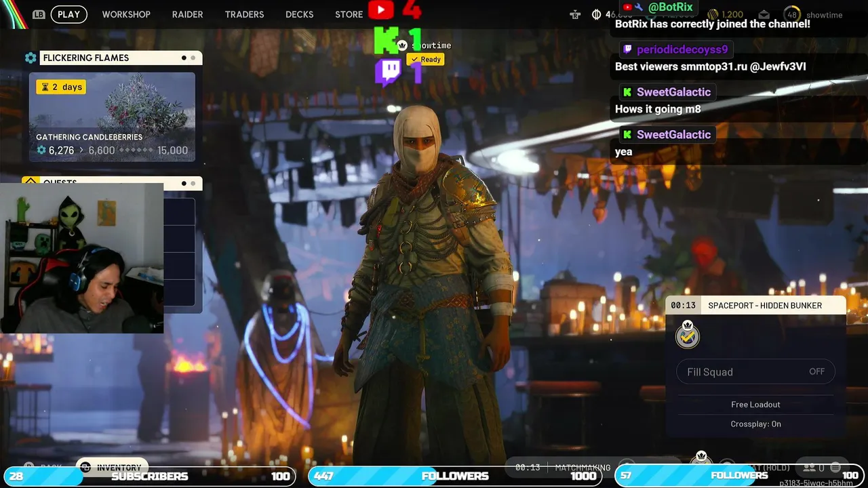Click the right FOLLOWERS 57 goal bar
This screenshot has height=488, width=868.
pyautogui.click(x=738, y=476)
